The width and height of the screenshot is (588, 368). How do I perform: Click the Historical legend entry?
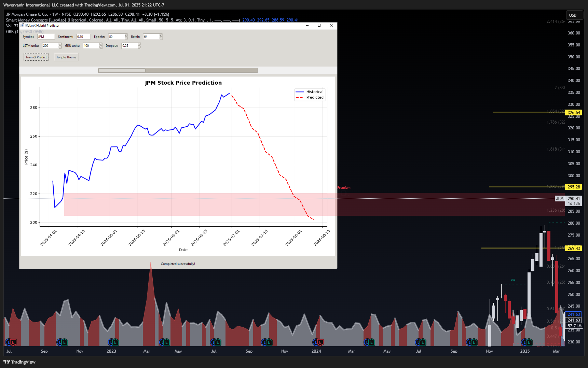point(310,92)
